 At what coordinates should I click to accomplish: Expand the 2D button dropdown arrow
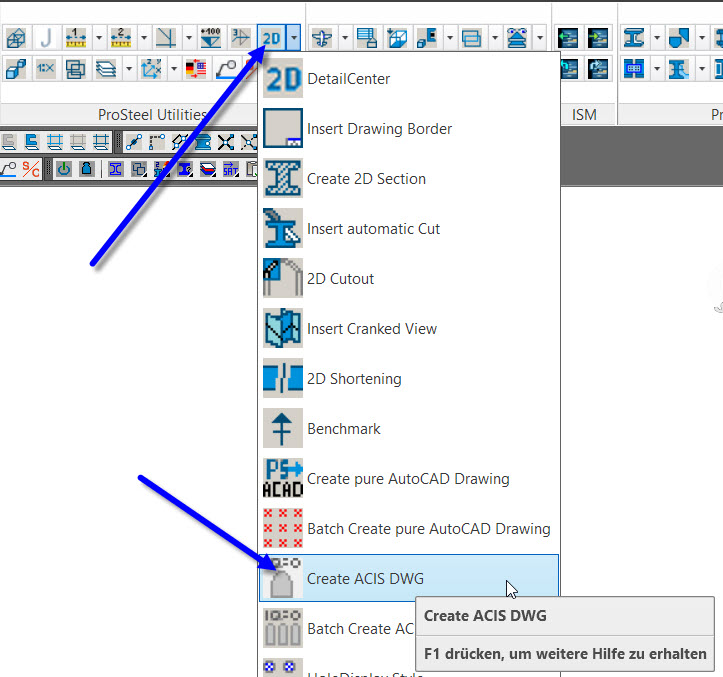pyautogui.click(x=293, y=37)
